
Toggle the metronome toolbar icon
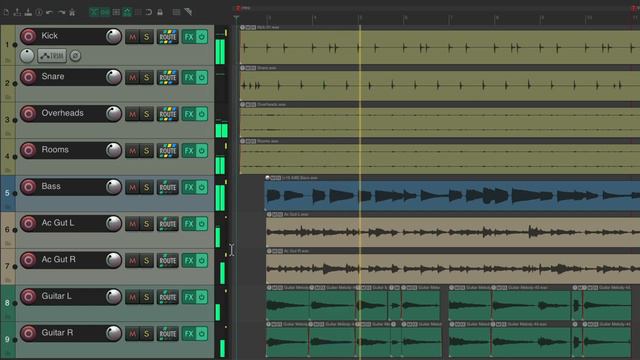[x=72, y=12]
